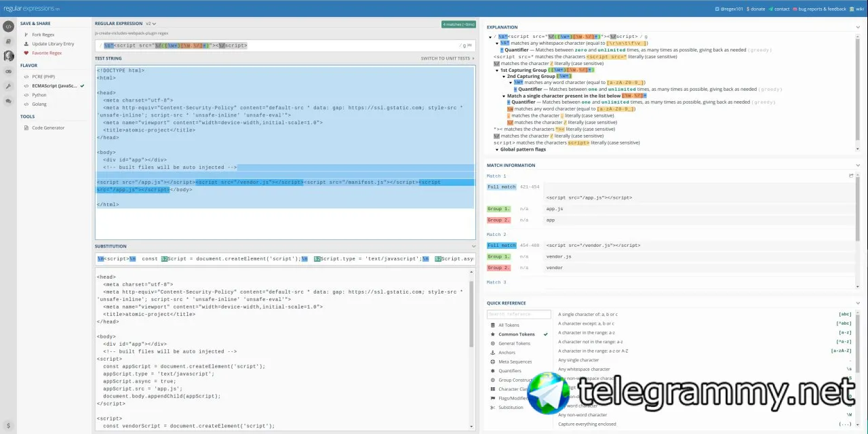This screenshot has width=868, height=434.
Task: Collapse the Quick Reference panel chevron
Action: (x=858, y=303)
